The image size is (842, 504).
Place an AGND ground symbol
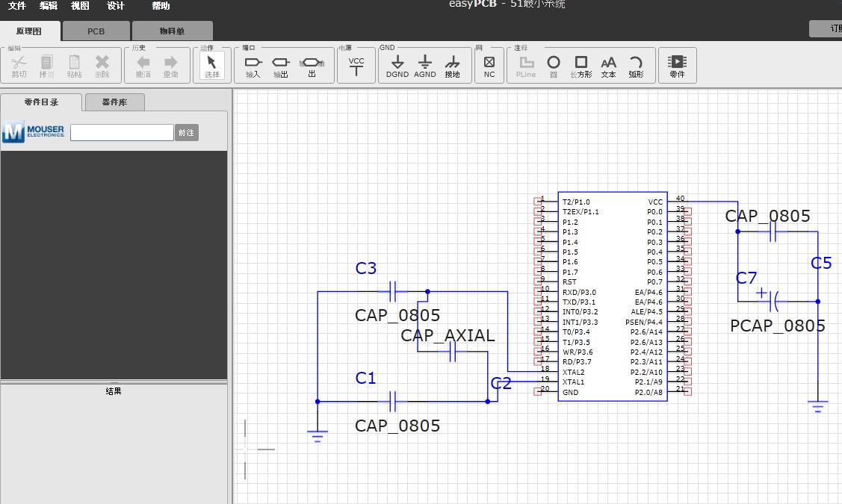425,66
